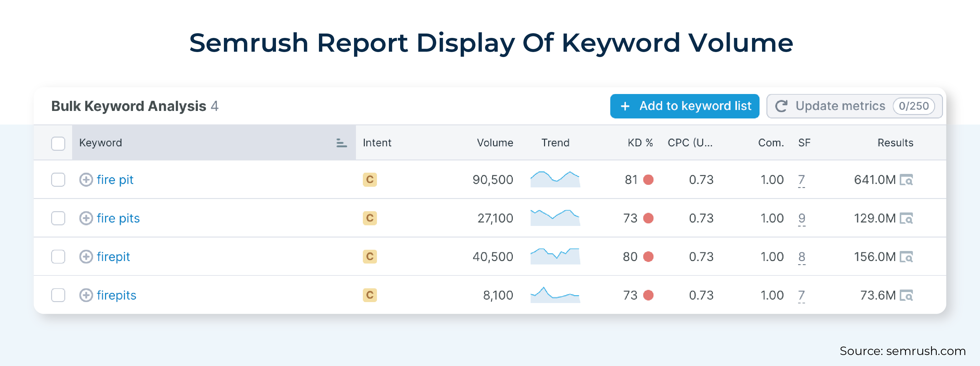The height and width of the screenshot is (366, 980).
Task: Open the fire pit keyword link
Action: [115, 180]
